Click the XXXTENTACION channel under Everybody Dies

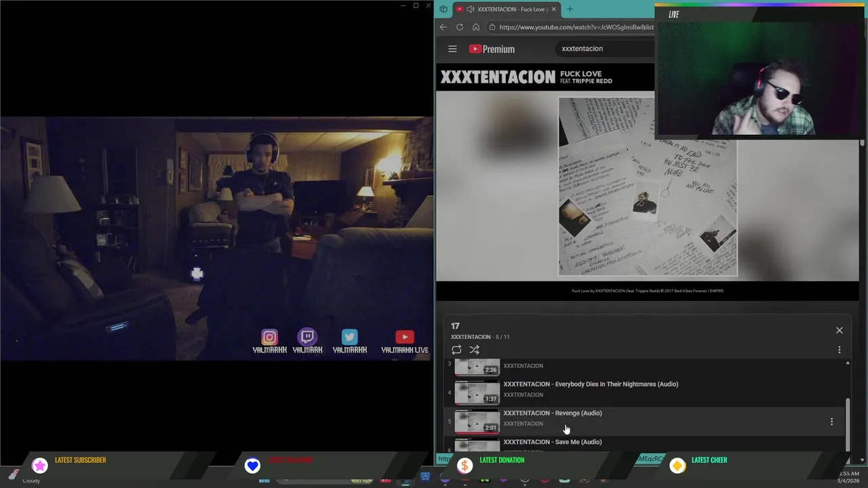point(523,394)
